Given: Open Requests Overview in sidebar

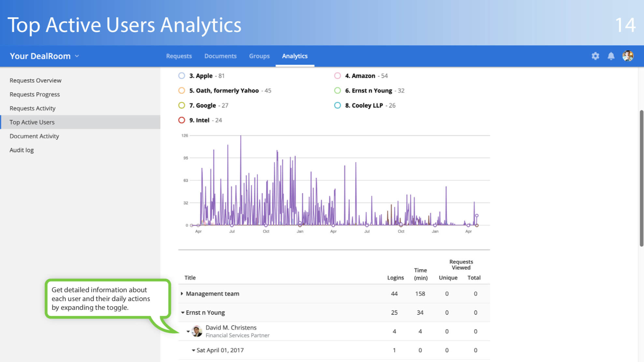Looking at the screenshot, I should (x=36, y=81).
